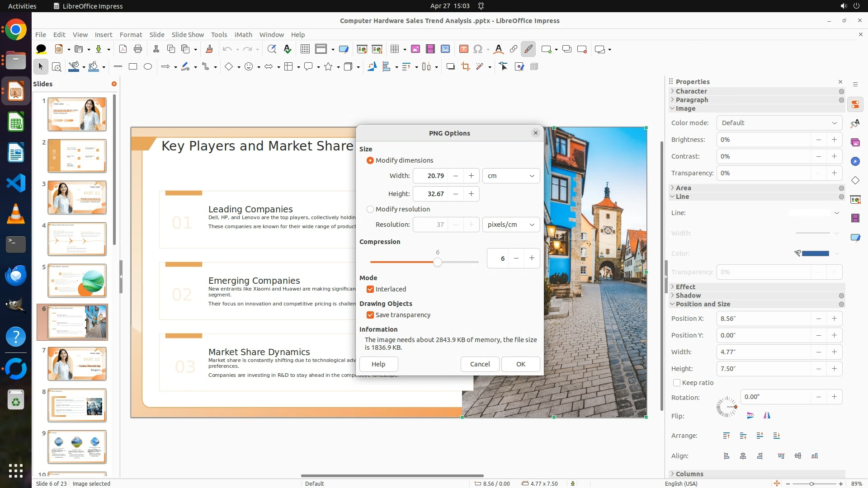Click the Print icon in toolbar
Image resolution: width=868 pixels, height=488 pixels.
point(138,49)
